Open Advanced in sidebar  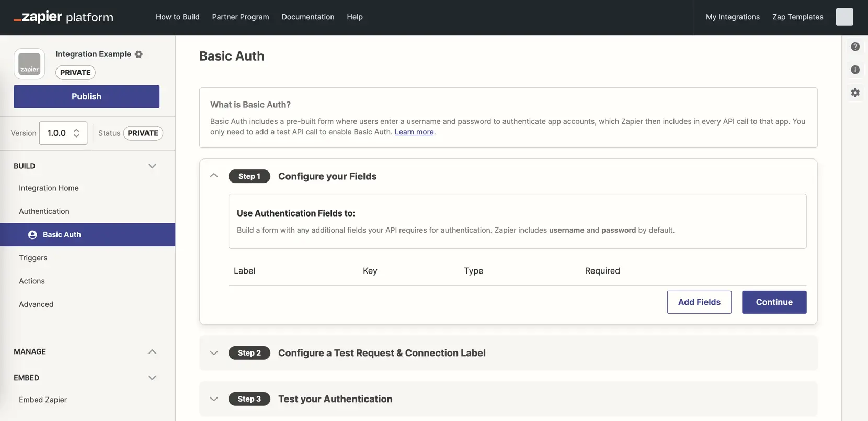(36, 304)
